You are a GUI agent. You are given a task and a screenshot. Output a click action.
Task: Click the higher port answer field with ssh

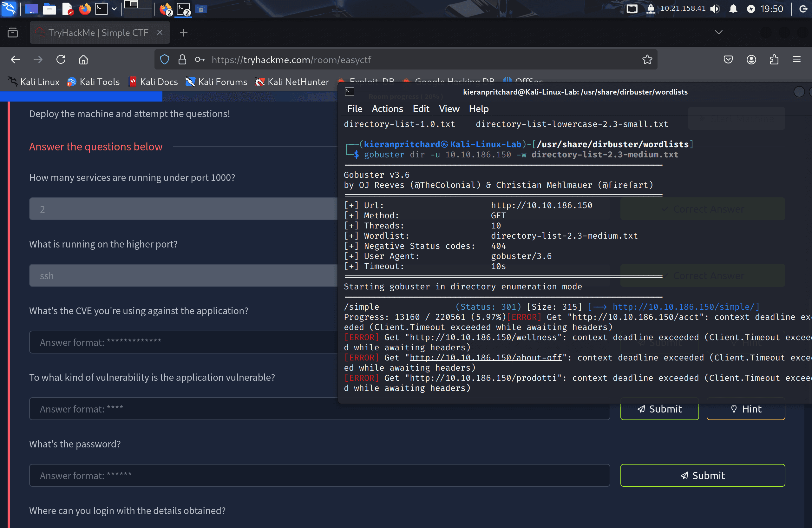[183, 276]
